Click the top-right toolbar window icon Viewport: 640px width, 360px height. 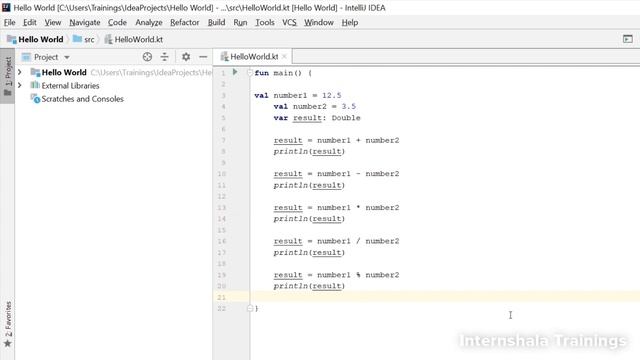[x=628, y=39]
